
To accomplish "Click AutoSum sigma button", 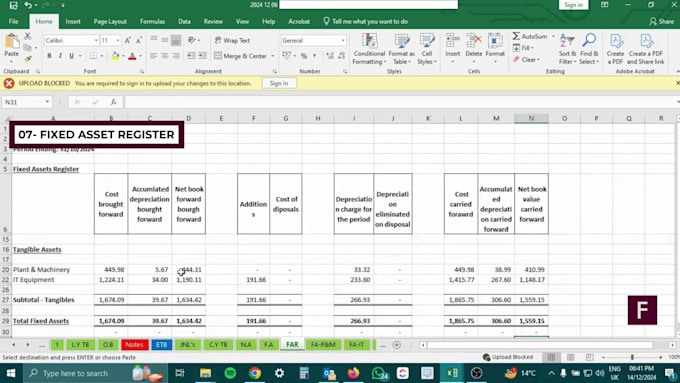I will coord(530,36).
